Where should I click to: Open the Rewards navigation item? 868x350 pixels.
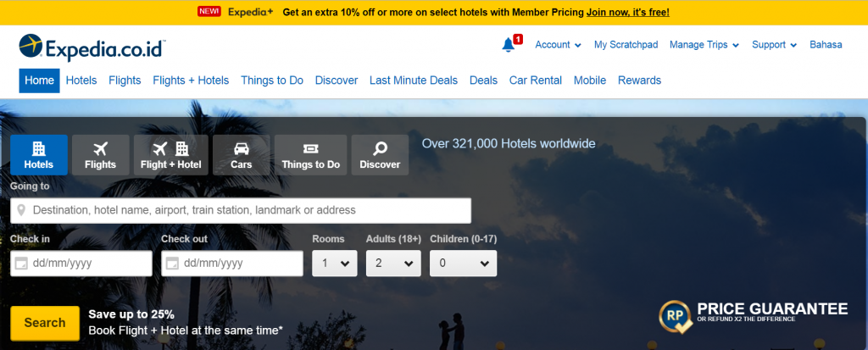click(639, 81)
